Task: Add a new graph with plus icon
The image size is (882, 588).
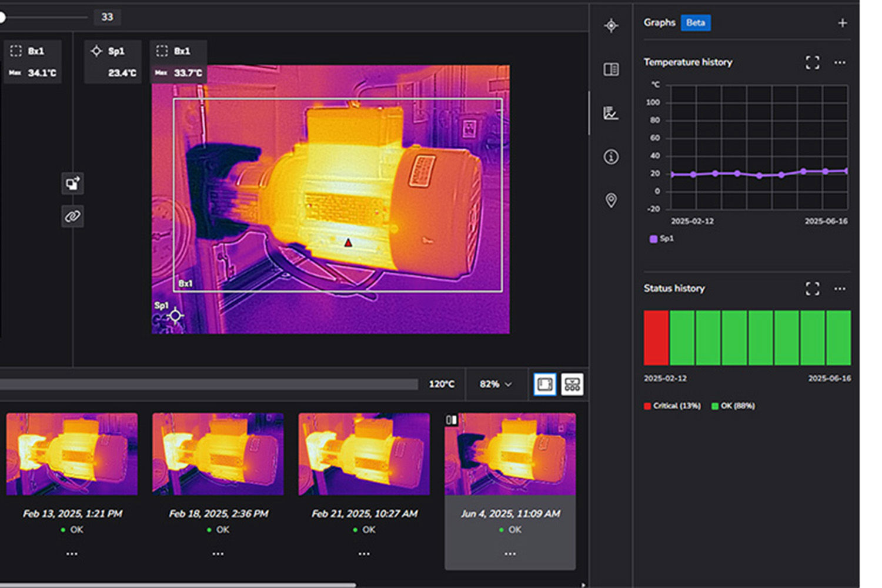Action: coord(842,23)
